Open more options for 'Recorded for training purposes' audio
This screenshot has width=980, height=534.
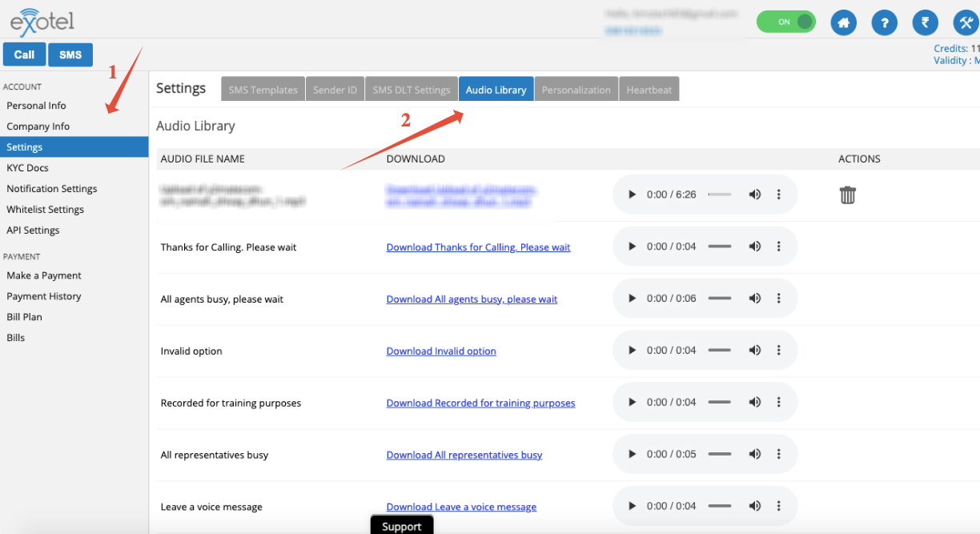778,403
